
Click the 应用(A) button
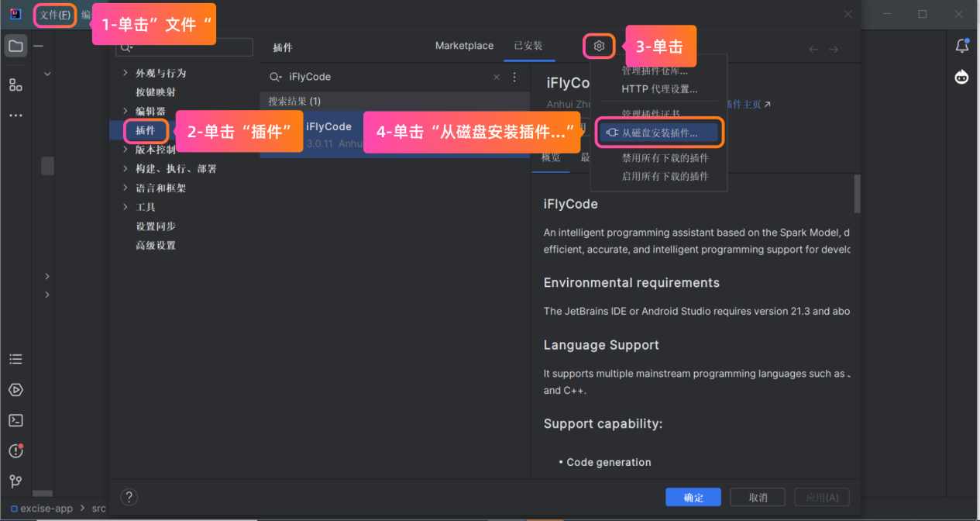(822, 498)
